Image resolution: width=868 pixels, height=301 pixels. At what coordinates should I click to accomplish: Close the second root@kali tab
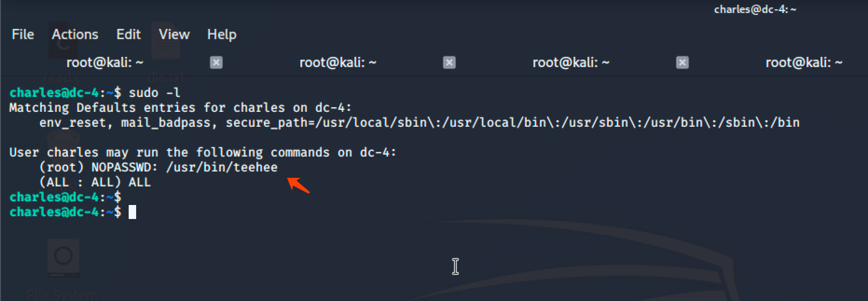[x=449, y=62]
